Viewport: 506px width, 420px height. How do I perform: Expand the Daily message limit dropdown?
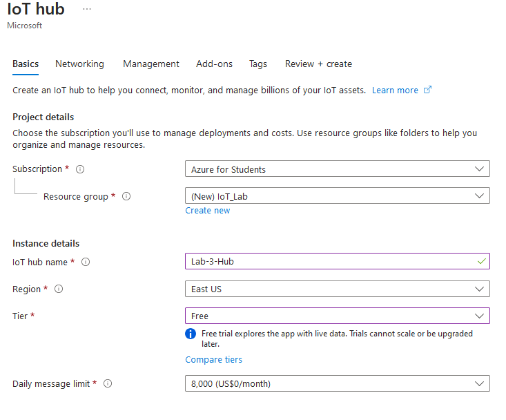pyautogui.click(x=337, y=383)
